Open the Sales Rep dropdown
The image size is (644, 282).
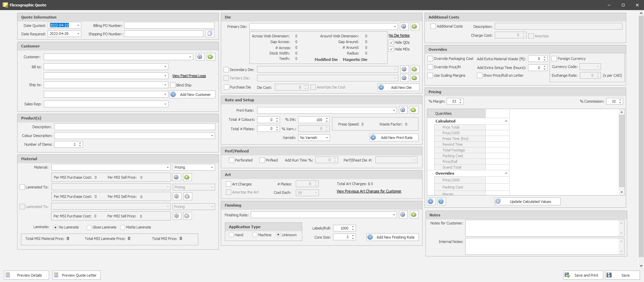(x=165, y=104)
